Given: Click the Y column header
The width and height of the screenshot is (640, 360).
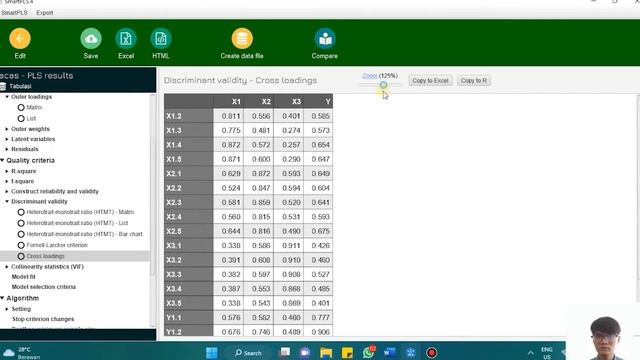Looking at the screenshot, I should click(x=318, y=101).
